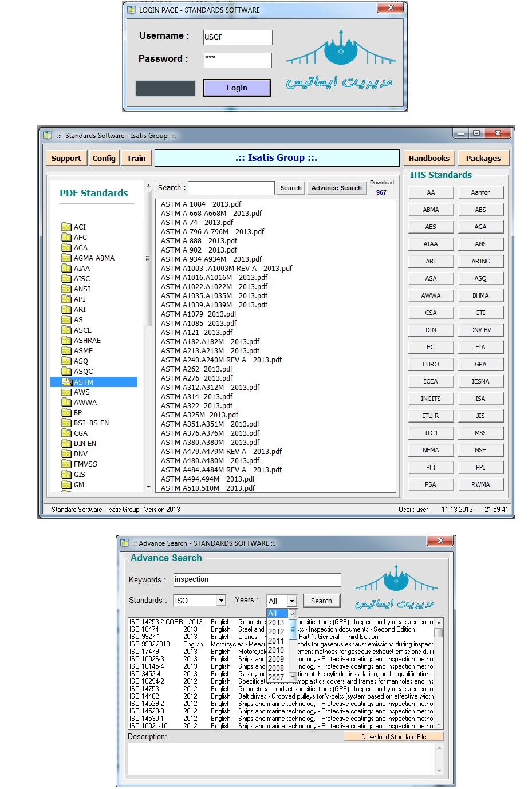Open the Handbooks section
Viewport: 532px width, 789px height.
429,158
